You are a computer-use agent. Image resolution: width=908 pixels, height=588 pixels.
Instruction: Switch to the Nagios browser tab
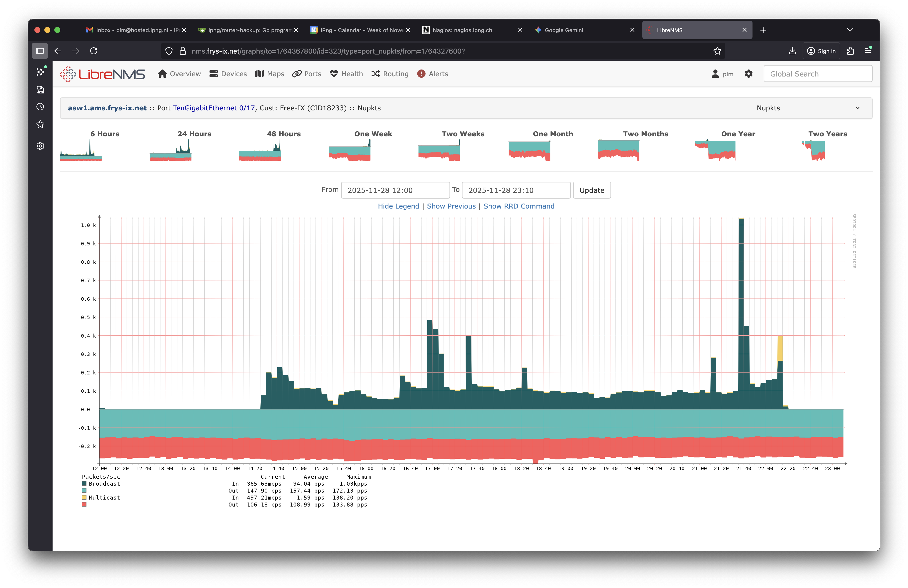pos(462,30)
